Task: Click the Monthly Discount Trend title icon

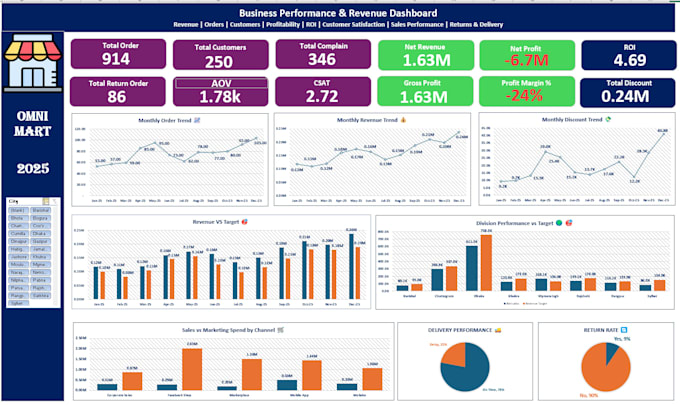Action: click(x=608, y=119)
